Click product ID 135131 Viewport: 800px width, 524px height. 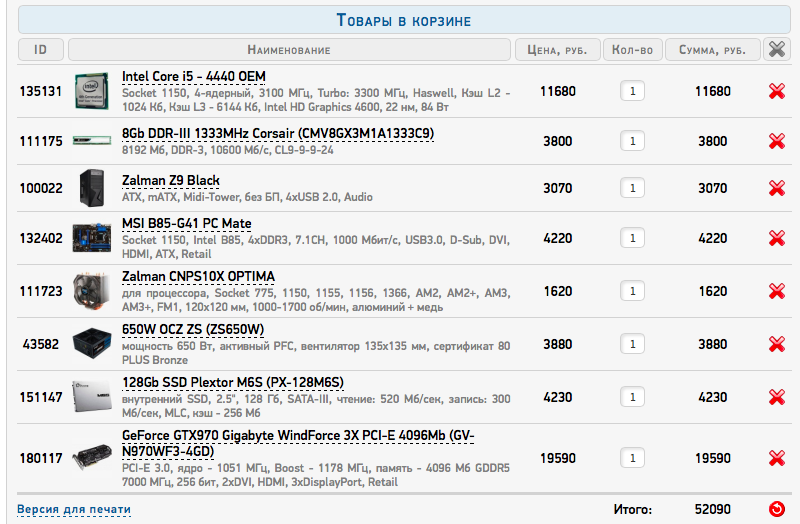41,91
